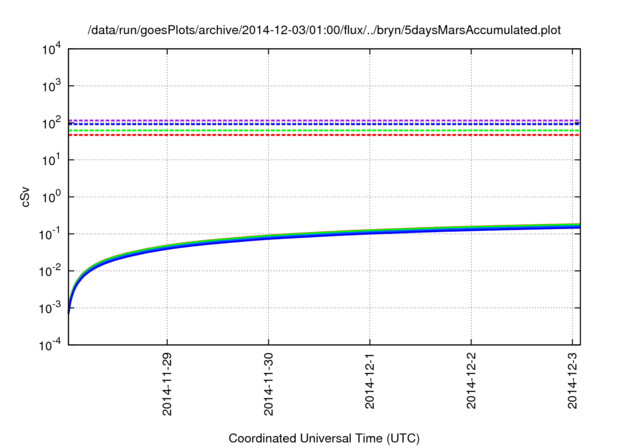Image resolution: width=640 pixels, height=448 pixels.
Task: Select the plot file path title
Action: [324, 30]
